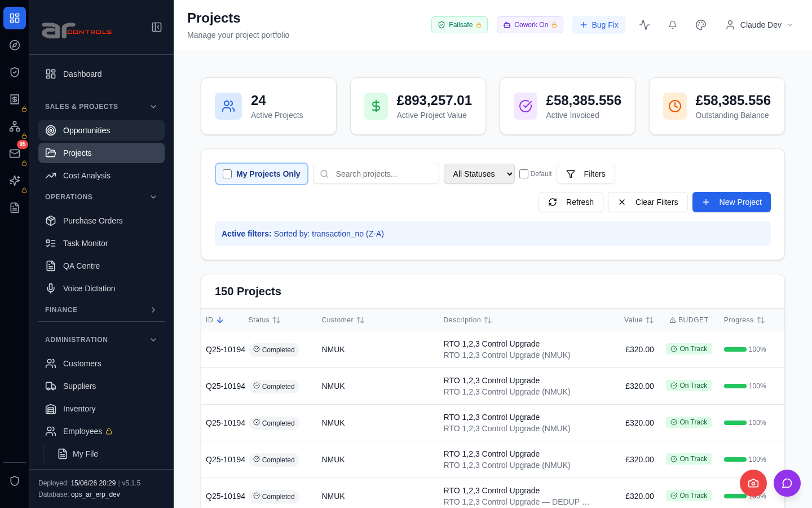The image size is (812, 508).
Task: Click the Active Invoiced checkmark icon
Action: click(526, 106)
